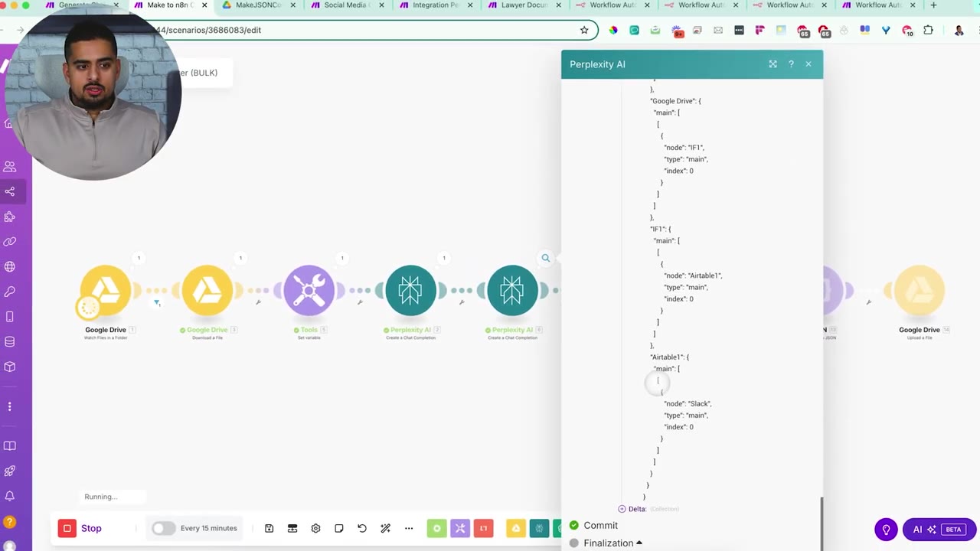Open the More dots in left sidebar
The height and width of the screenshot is (551, 980).
point(10,406)
